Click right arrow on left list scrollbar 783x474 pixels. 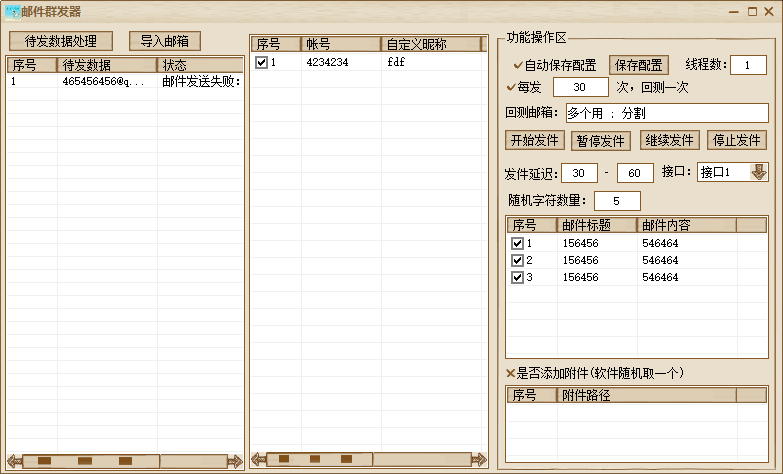[x=234, y=461]
